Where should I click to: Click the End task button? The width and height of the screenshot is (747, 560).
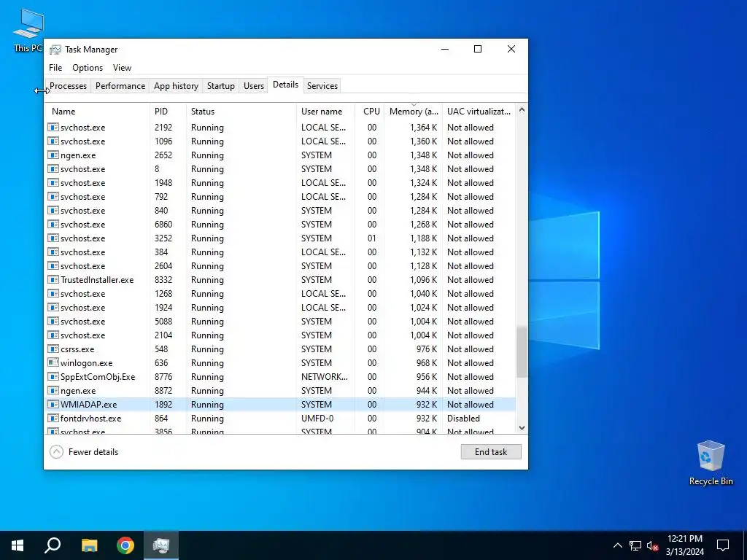(491, 452)
